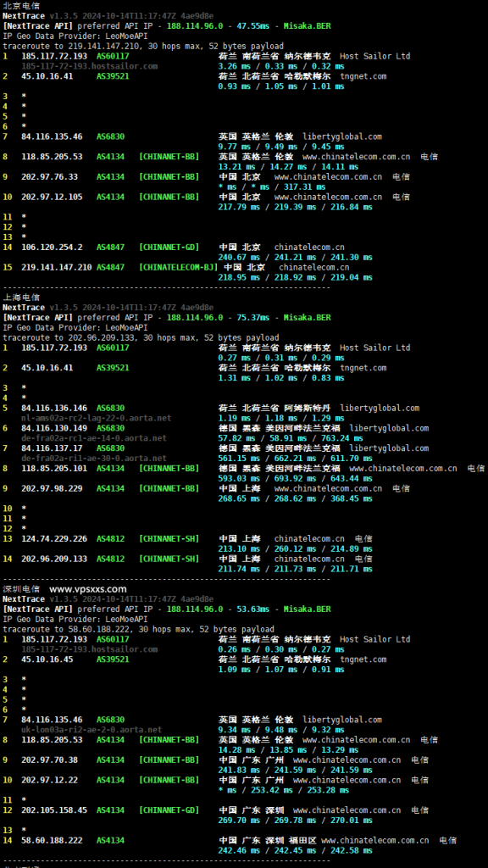Click latency '213.10 ms / 260.12 ms / 214.89 ms'
This screenshot has width=488, height=868.
click(x=296, y=549)
